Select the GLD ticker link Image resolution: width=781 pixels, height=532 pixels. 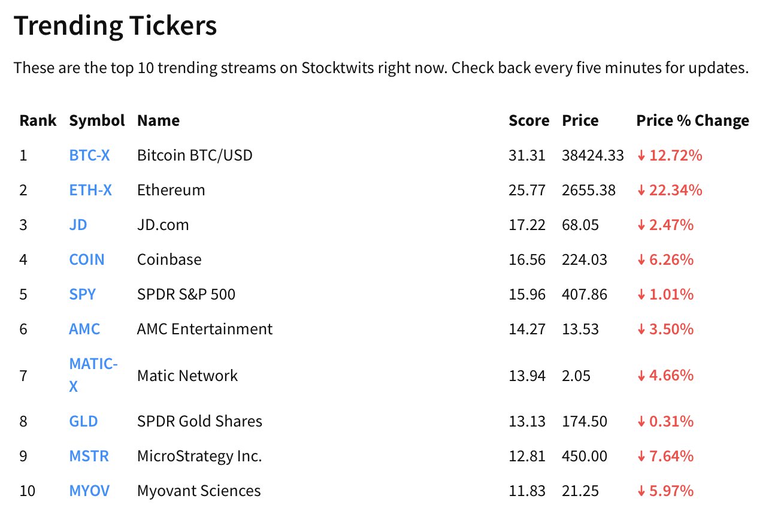coord(83,422)
